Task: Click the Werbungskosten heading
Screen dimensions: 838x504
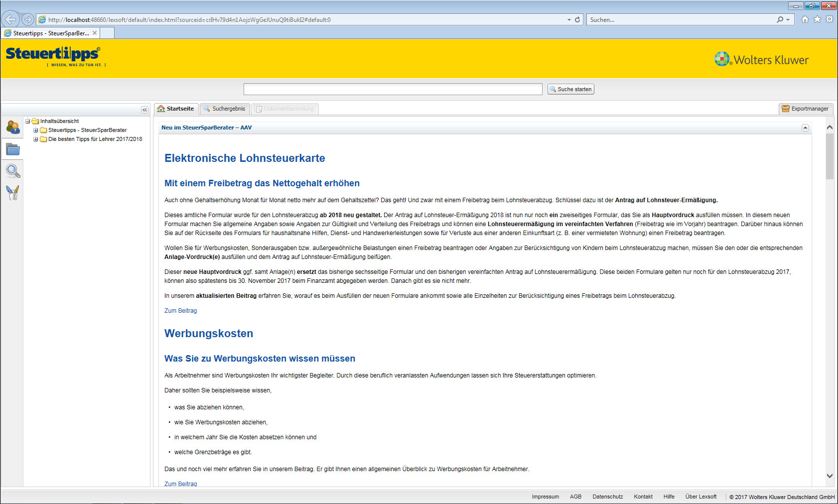Action: (209, 333)
